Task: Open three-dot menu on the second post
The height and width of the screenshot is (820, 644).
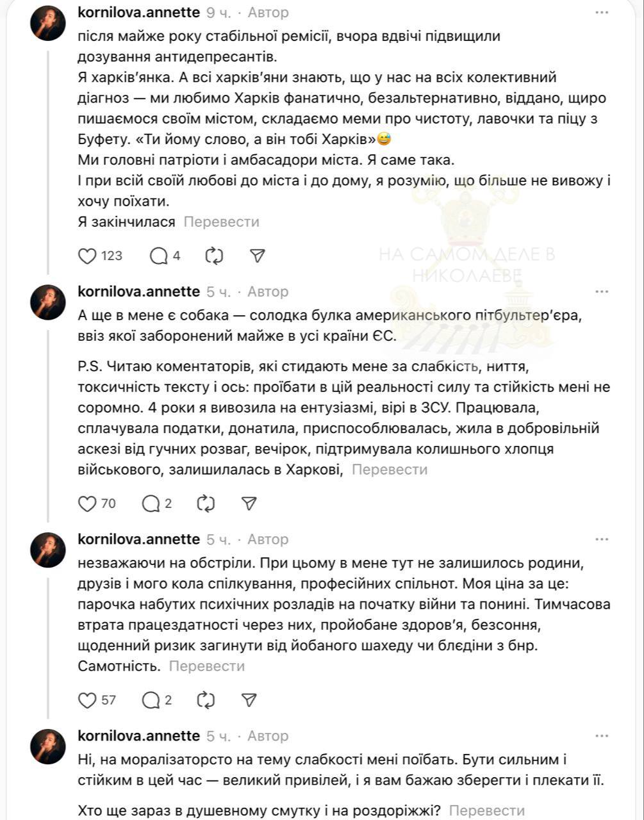Action: [x=601, y=291]
